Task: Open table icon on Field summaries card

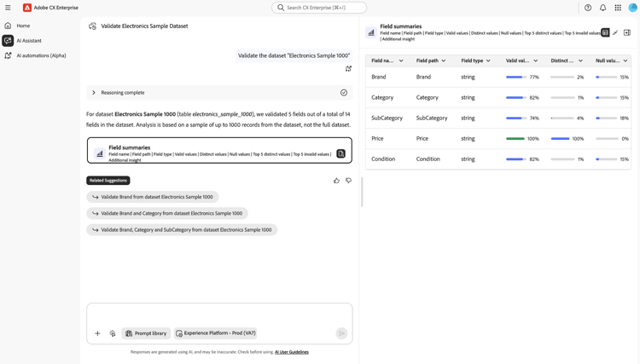Action: coord(340,153)
